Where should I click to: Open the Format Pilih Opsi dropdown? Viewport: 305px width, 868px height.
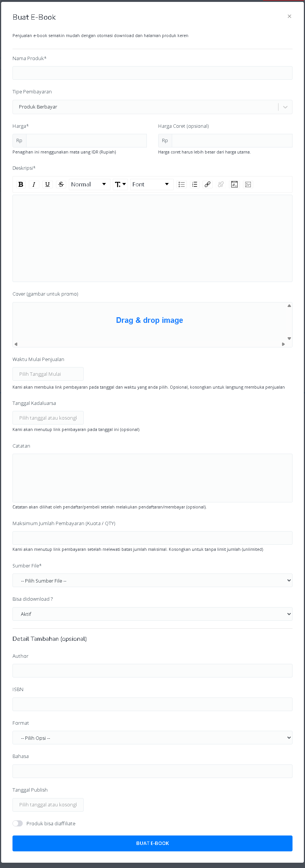[152, 738]
